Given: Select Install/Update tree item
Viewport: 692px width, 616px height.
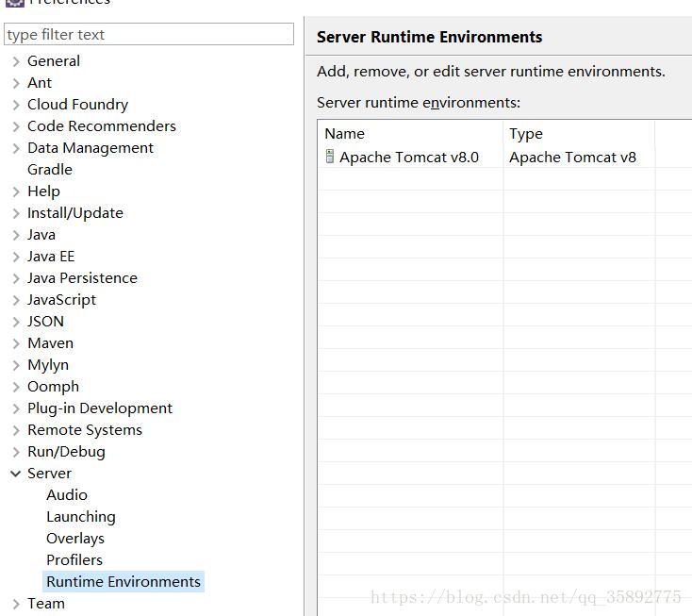Looking at the screenshot, I should point(75,213).
